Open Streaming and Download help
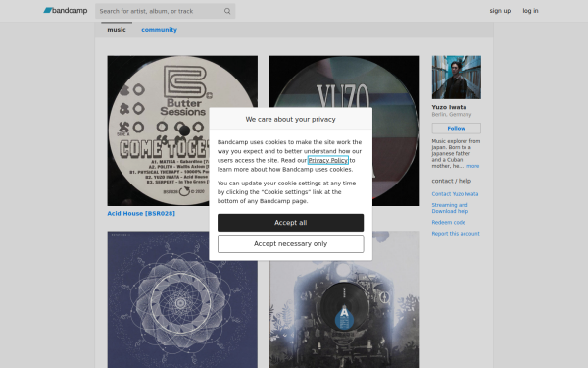 [x=450, y=208]
